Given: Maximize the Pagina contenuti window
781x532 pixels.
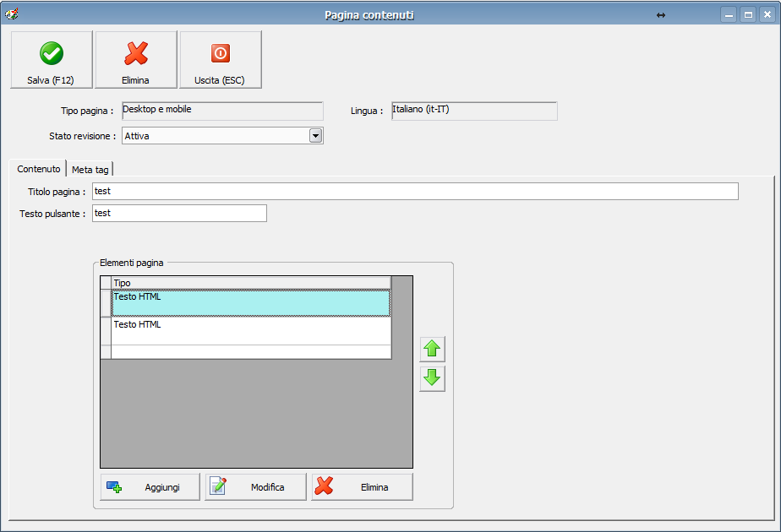Looking at the screenshot, I should (748, 14).
